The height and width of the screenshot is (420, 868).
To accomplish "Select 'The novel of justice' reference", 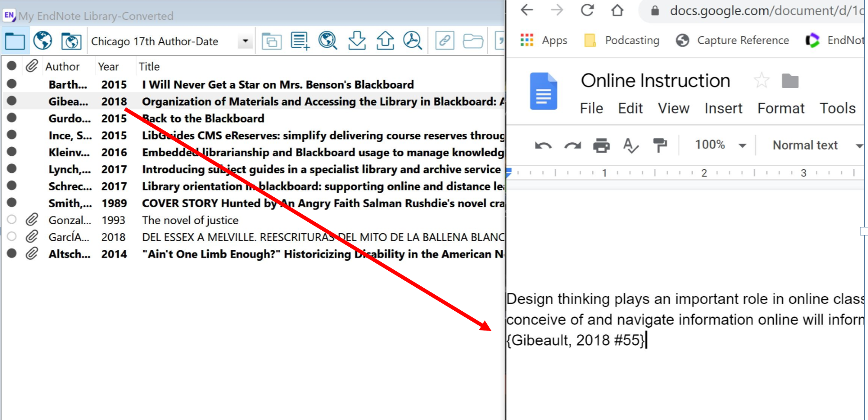I will tap(190, 220).
